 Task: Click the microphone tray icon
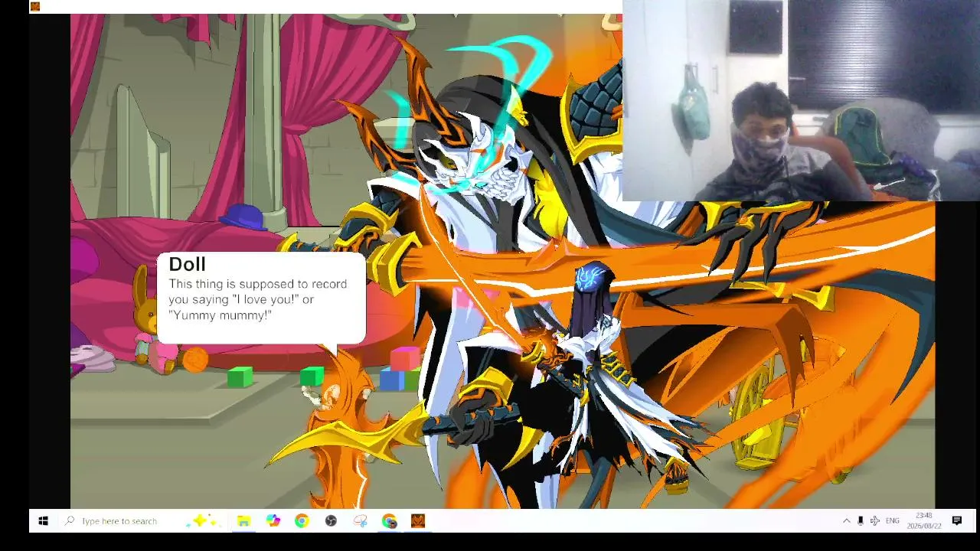(x=861, y=521)
